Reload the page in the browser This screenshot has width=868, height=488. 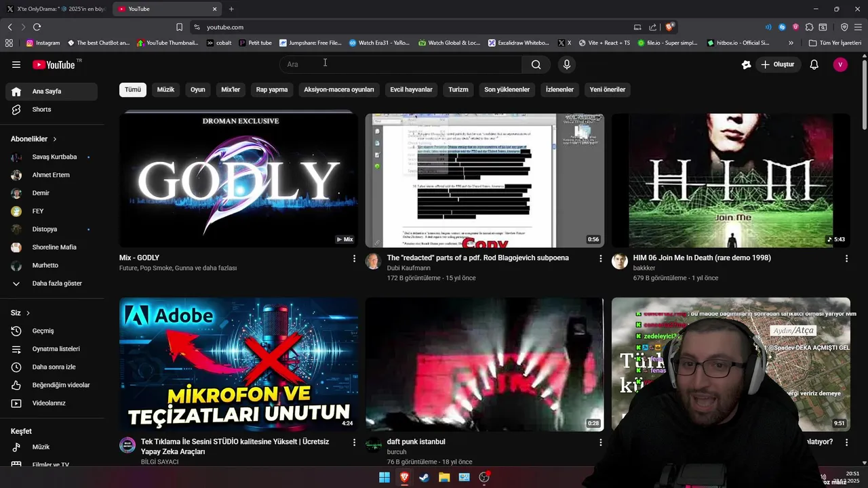pos(37,27)
